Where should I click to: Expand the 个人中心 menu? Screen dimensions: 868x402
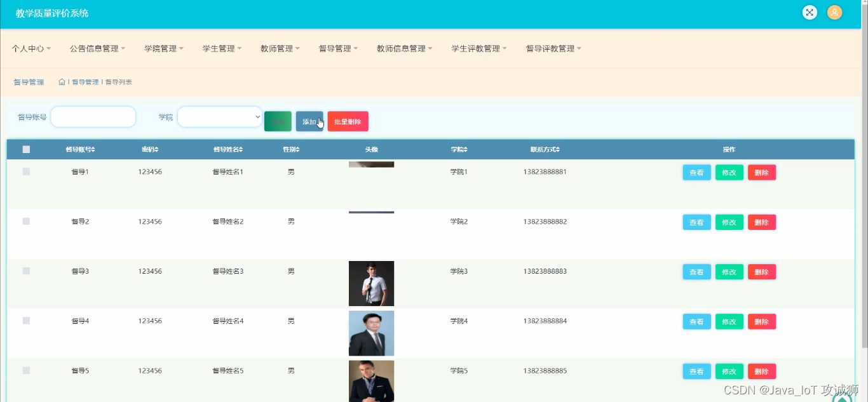pos(31,48)
